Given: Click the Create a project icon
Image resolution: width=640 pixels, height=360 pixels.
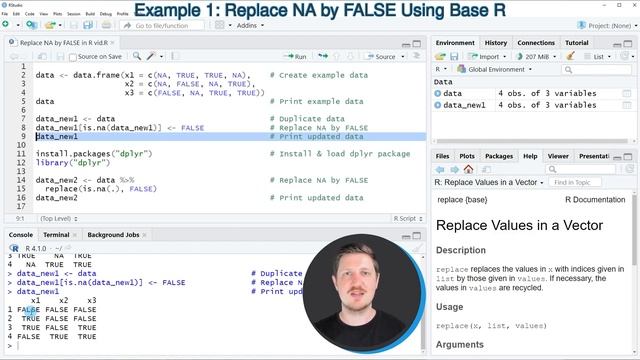Looking at the screenshot, I should click(x=31, y=25).
